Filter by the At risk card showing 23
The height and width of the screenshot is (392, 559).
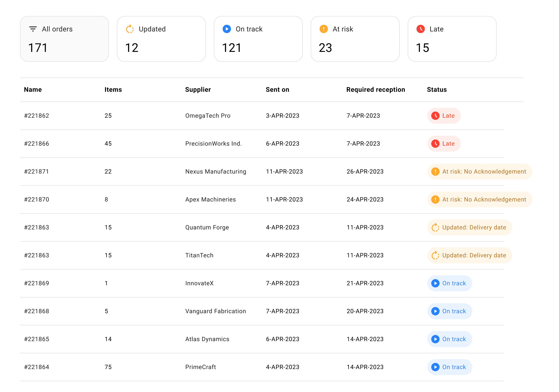[355, 39]
